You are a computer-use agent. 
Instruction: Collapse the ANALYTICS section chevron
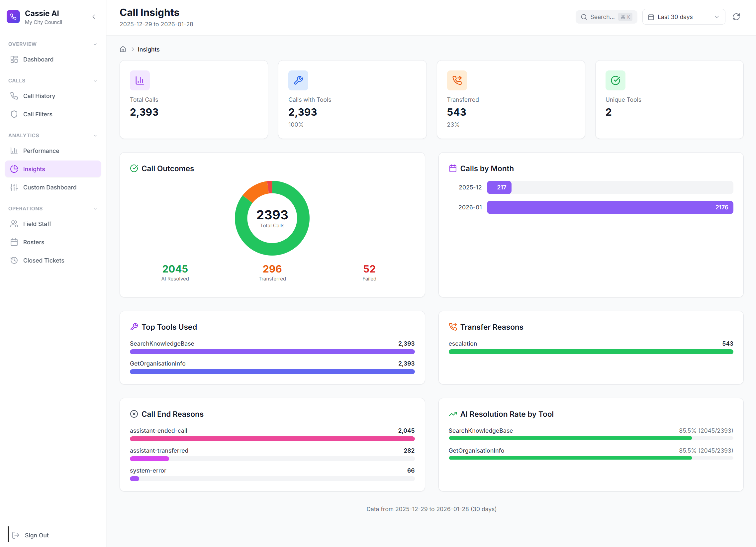[x=95, y=136]
